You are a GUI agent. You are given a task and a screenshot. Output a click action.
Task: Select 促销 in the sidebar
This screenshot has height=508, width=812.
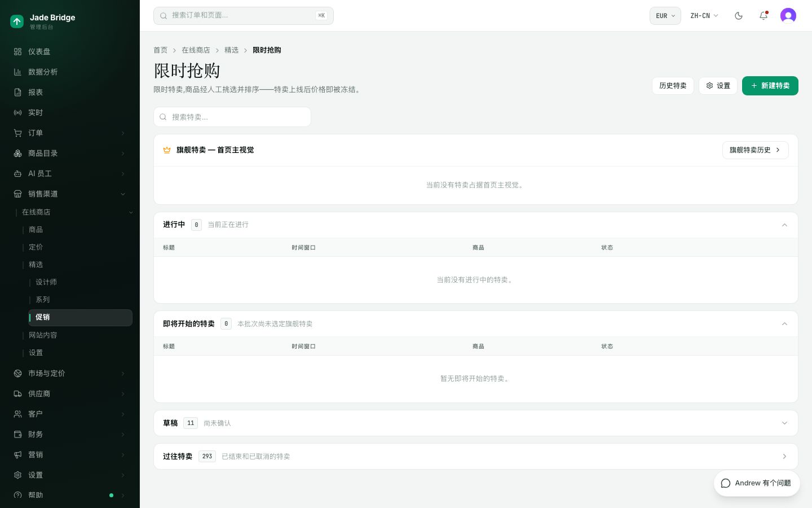(x=81, y=317)
